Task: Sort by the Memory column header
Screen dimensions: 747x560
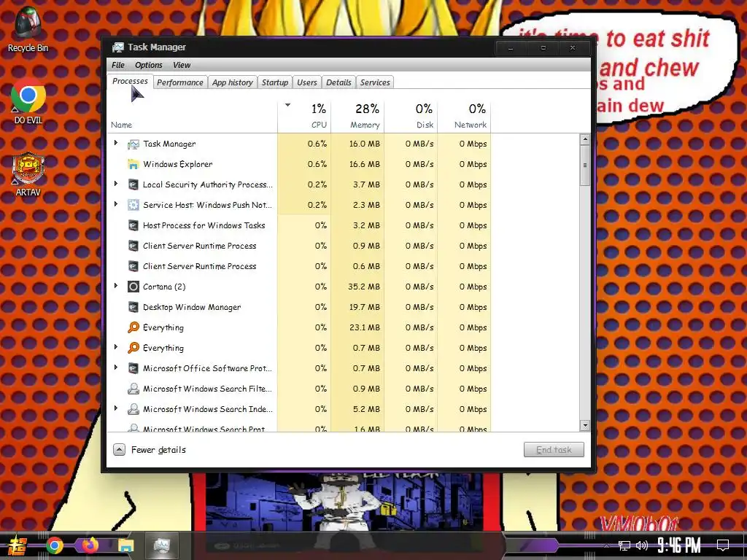Action: [357, 117]
